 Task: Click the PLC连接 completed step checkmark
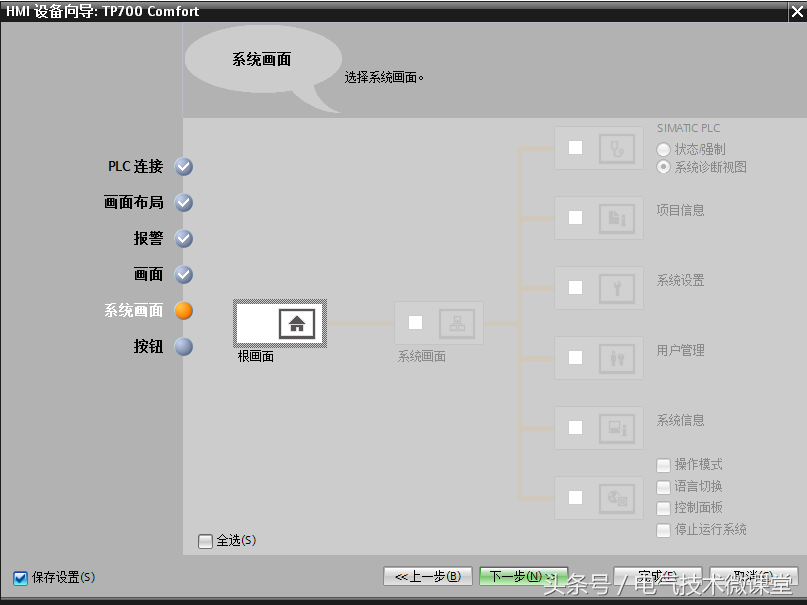pyautogui.click(x=184, y=167)
